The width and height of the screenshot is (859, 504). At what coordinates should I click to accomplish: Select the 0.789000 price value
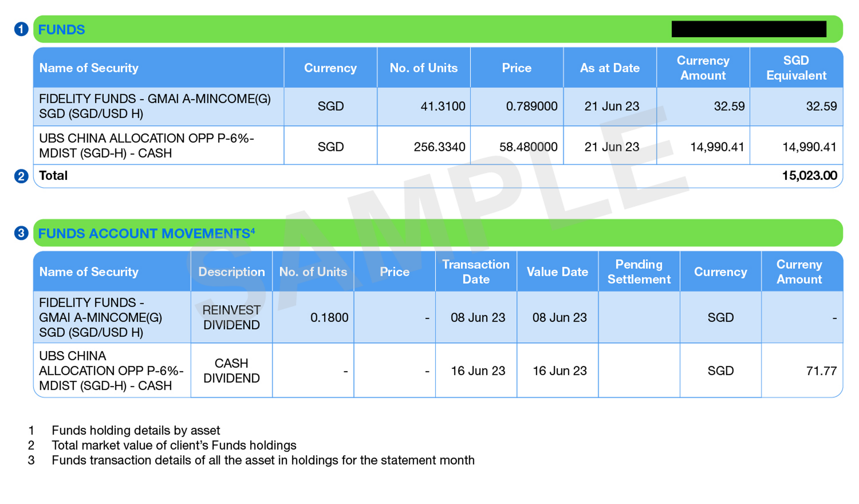point(532,106)
